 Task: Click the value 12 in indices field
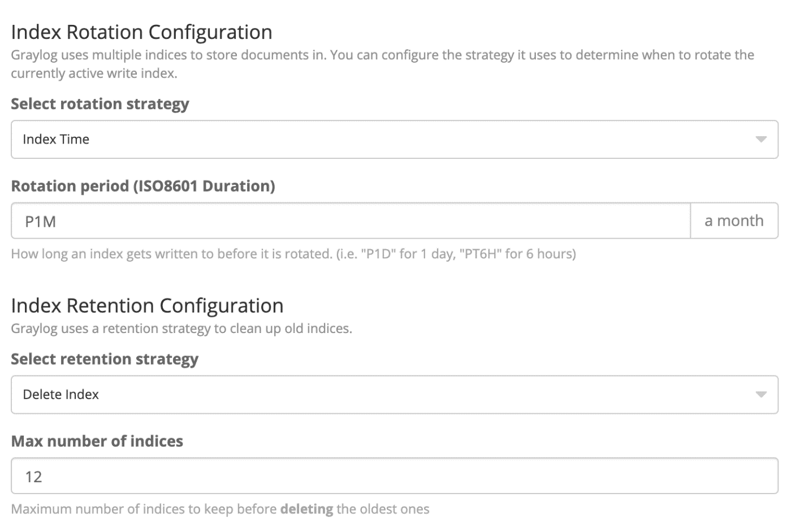(x=34, y=476)
